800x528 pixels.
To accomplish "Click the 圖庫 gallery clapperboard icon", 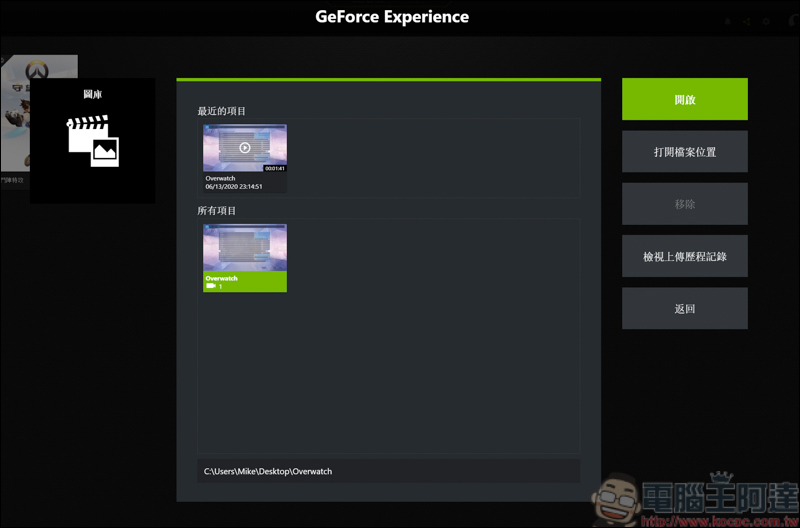I will (x=93, y=141).
